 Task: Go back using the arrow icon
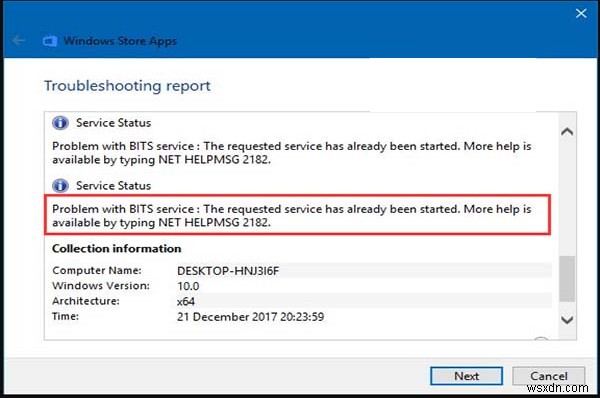[x=18, y=40]
